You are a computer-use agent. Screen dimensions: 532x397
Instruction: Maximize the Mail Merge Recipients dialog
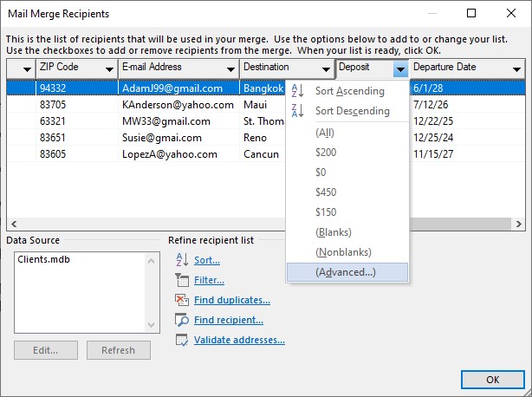pyautogui.click(x=471, y=13)
